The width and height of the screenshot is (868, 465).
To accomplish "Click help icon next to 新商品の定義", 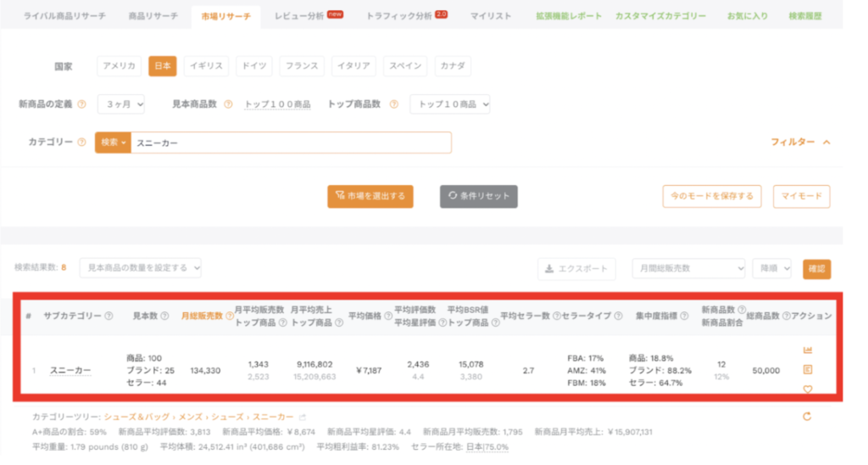I will point(82,104).
